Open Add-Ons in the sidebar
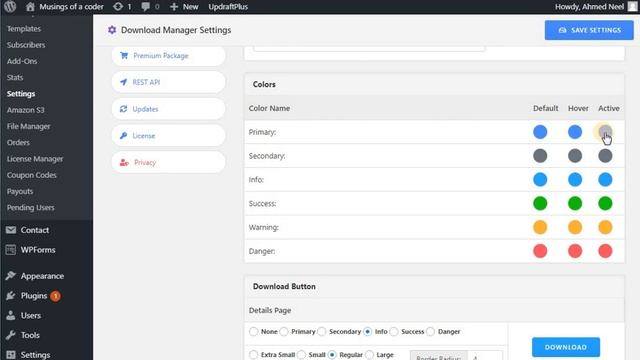640x360 pixels. (22, 61)
